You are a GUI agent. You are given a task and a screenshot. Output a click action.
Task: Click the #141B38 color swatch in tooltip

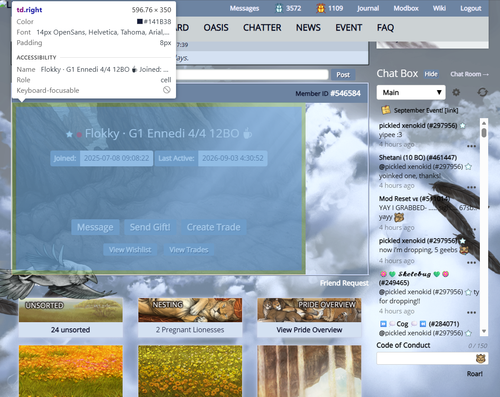140,22
